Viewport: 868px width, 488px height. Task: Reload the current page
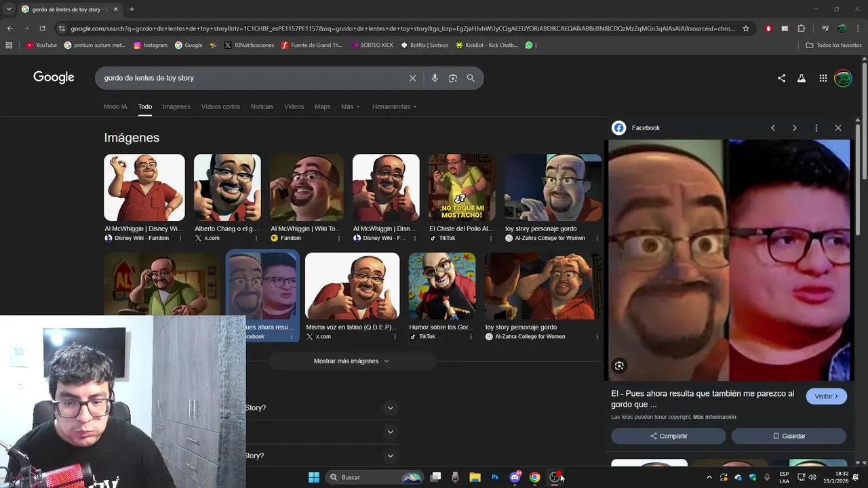[42, 28]
